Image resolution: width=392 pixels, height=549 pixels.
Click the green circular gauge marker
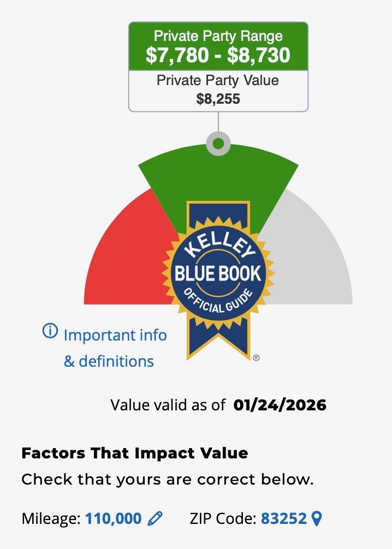(x=218, y=144)
